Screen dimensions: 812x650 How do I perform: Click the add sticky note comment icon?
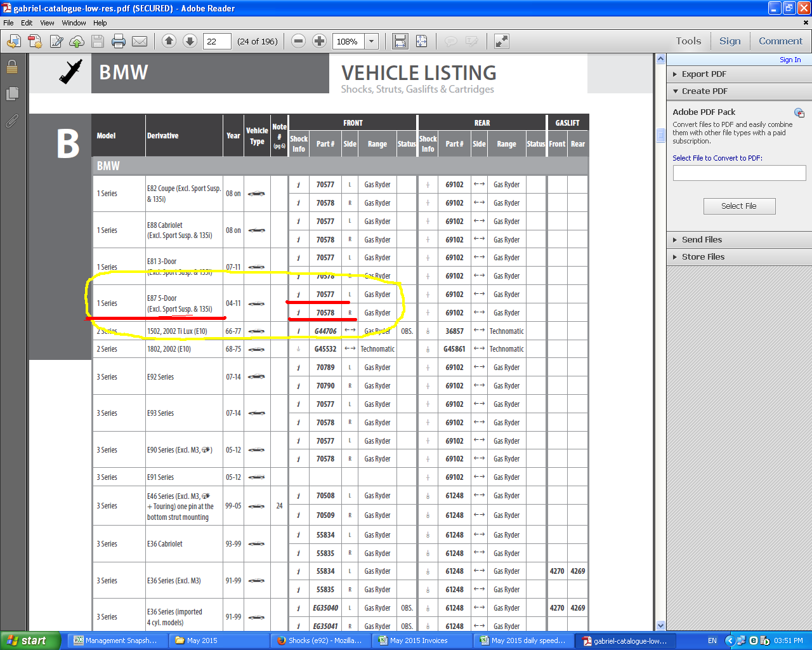tap(451, 41)
